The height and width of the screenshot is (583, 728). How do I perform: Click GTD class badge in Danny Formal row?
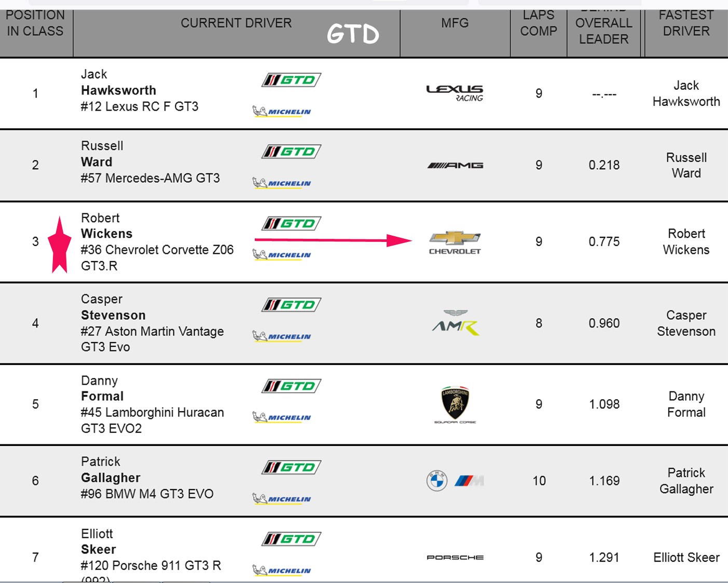[291, 386]
